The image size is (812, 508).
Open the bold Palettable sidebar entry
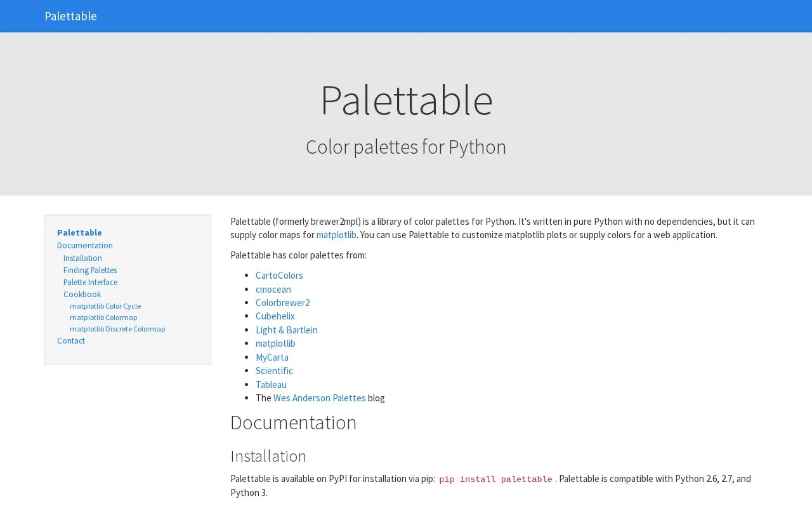pos(79,232)
